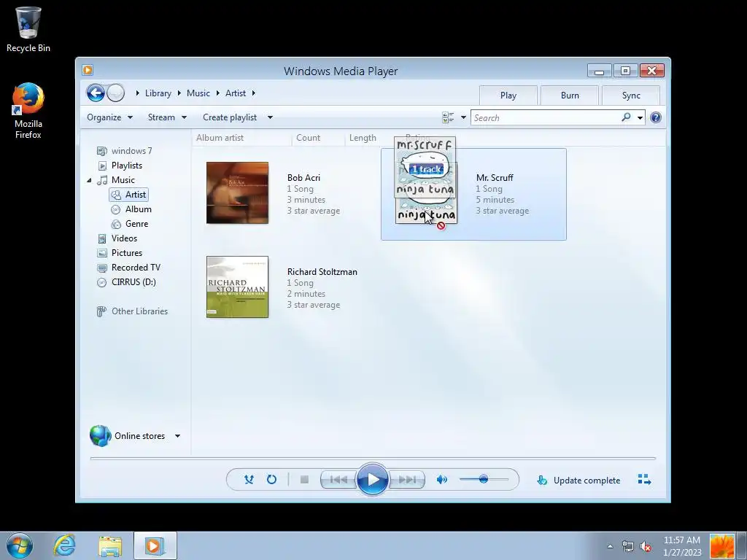The height and width of the screenshot is (560, 747).
Task: Sort by the Album artist column
Action: click(220, 138)
